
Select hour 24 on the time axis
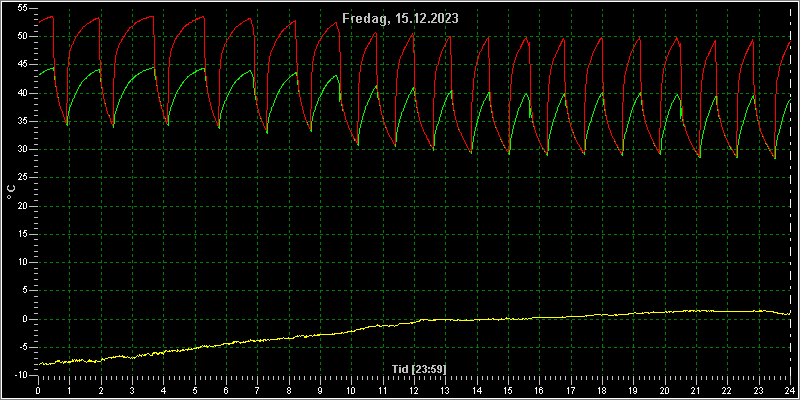[791, 391]
